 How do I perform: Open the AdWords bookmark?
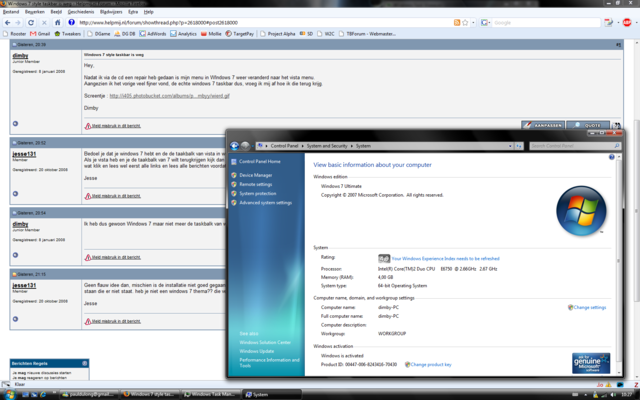tap(153, 34)
